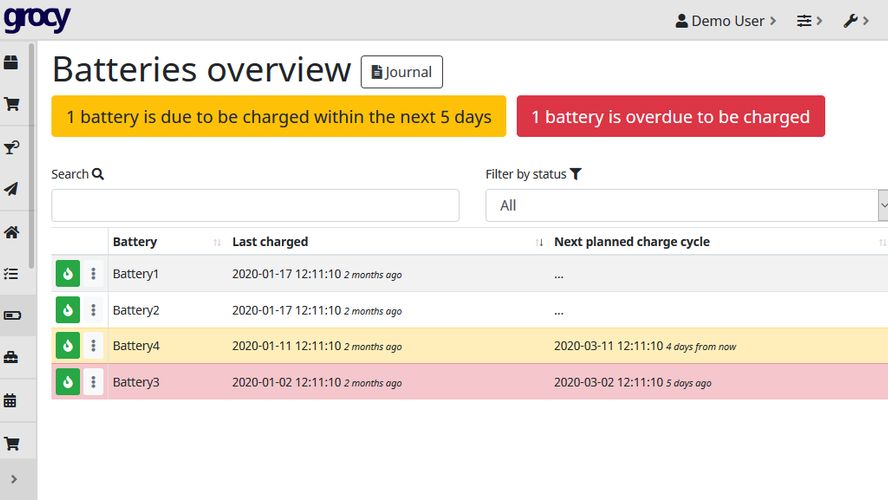
Task: Open the Demo User menu
Action: (x=725, y=21)
